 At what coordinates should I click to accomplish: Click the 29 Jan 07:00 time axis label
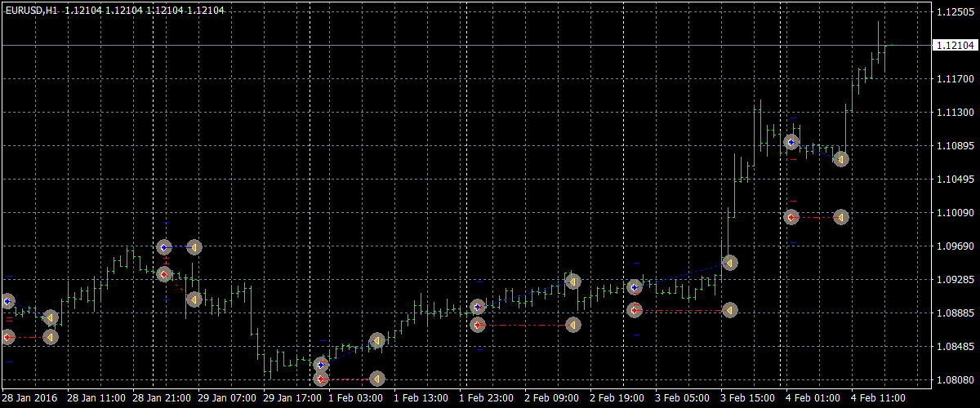coord(227,398)
